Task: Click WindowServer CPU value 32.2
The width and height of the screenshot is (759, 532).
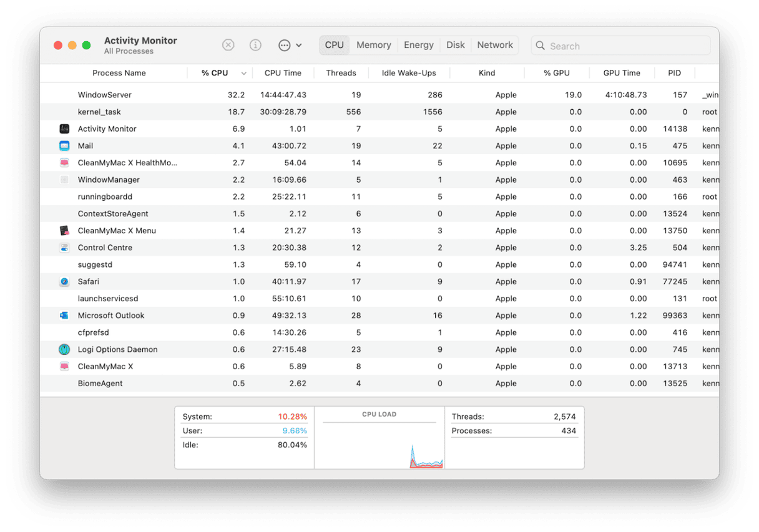Action: (x=236, y=95)
